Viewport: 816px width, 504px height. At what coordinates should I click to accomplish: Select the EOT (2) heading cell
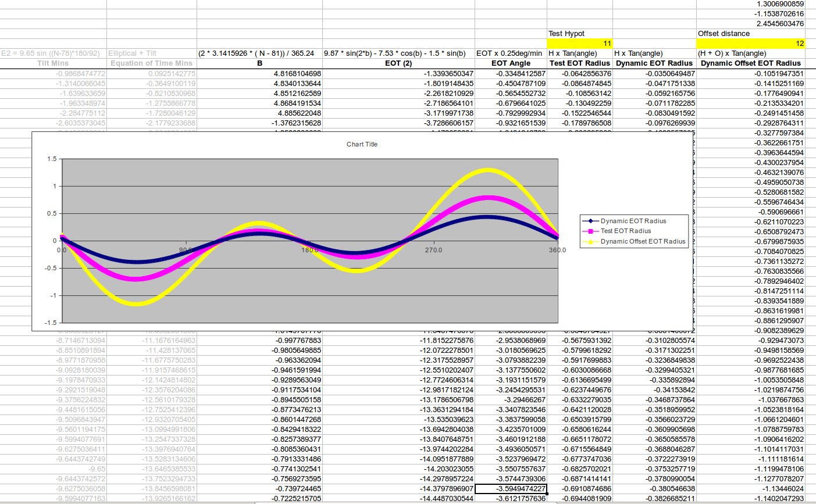(398, 63)
